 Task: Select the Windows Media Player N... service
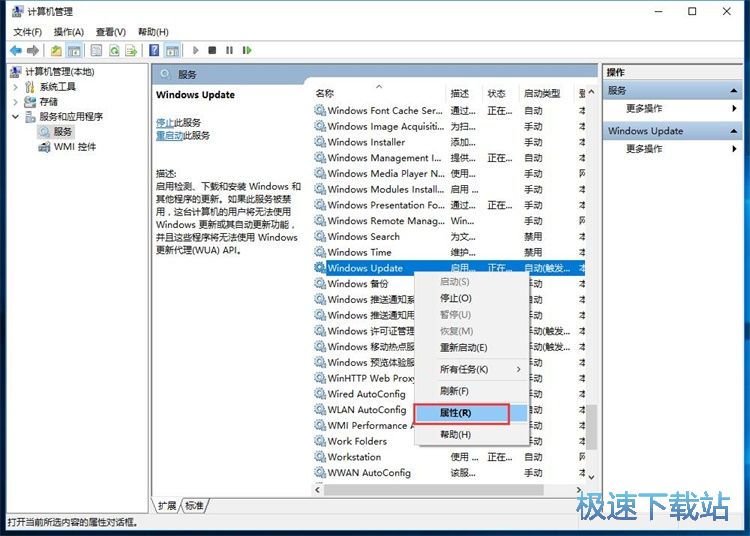click(449, 174)
